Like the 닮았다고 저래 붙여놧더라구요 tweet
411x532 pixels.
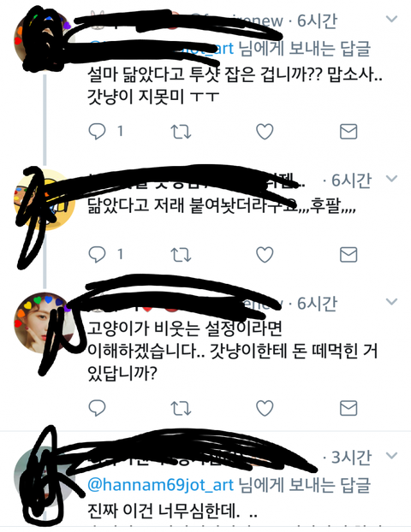tap(265, 255)
